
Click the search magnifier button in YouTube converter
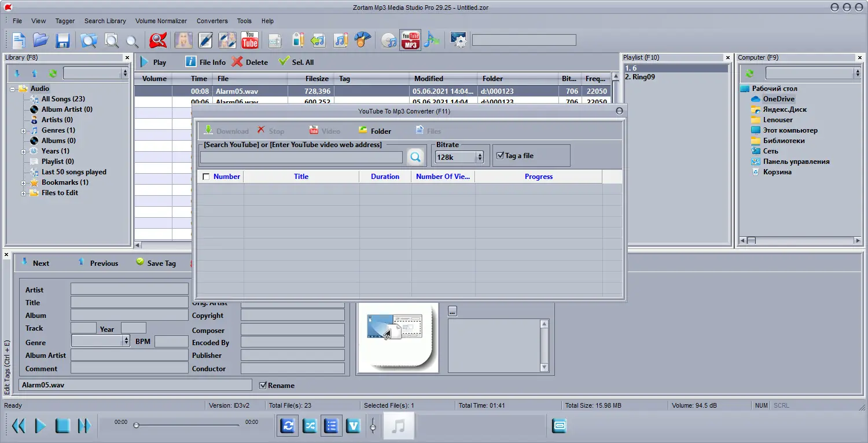tap(415, 156)
